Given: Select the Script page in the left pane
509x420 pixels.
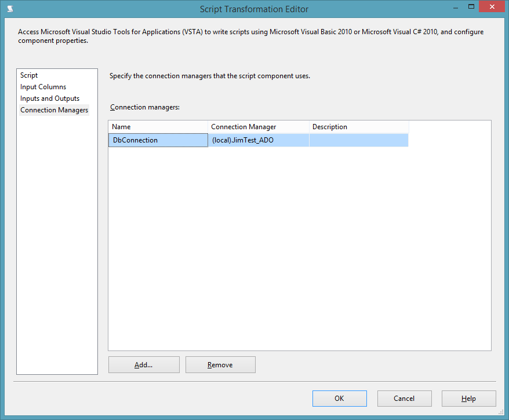Looking at the screenshot, I should (x=29, y=75).
